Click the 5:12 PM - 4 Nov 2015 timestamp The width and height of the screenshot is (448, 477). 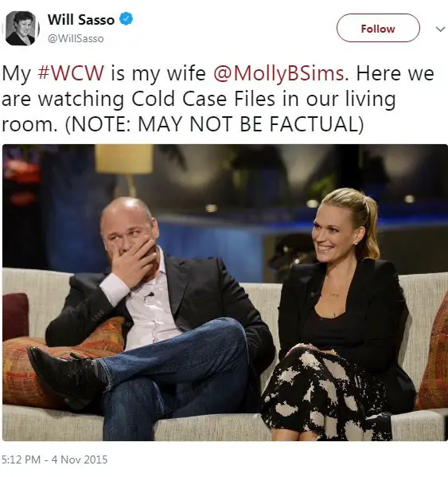click(54, 459)
